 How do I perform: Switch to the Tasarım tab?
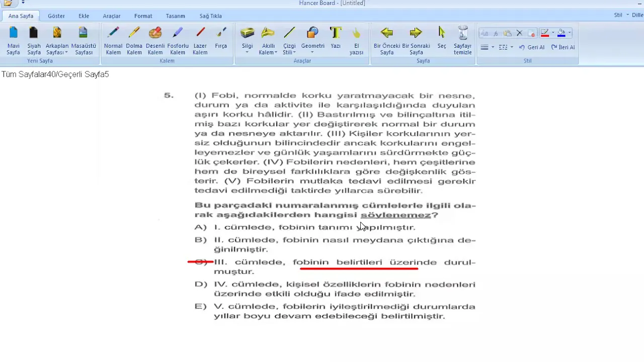(175, 16)
